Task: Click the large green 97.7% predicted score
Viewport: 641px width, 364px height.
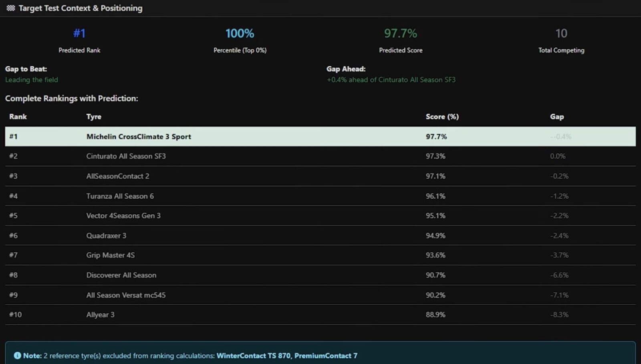Action: tap(401, 33)
